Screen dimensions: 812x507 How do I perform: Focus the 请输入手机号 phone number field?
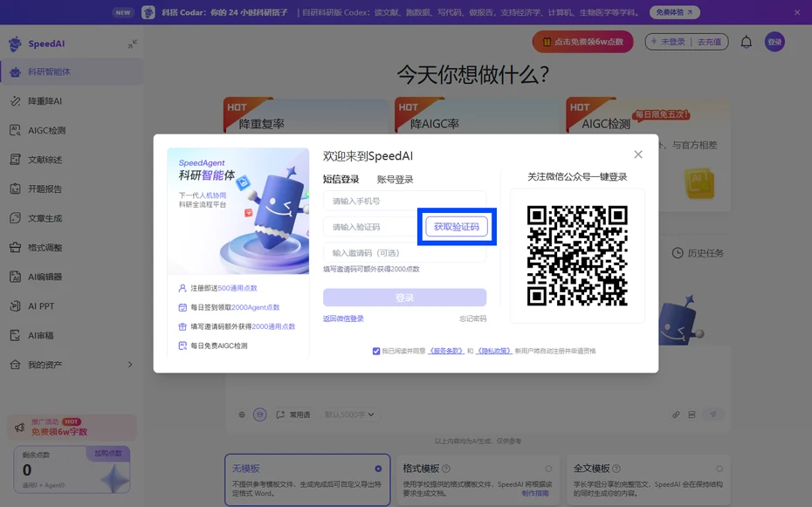pyautogui.click(x=404, y=201)
